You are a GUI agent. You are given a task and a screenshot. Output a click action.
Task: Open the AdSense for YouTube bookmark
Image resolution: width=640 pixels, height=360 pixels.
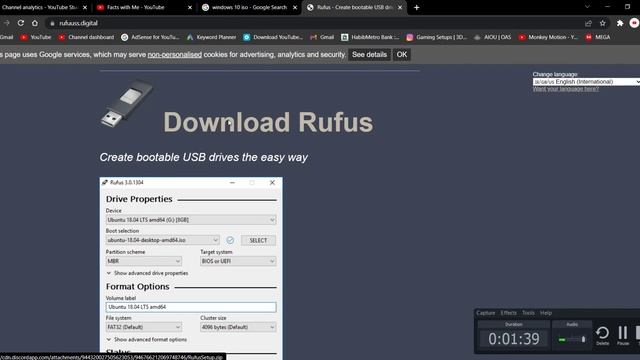(x=150, y=37)
